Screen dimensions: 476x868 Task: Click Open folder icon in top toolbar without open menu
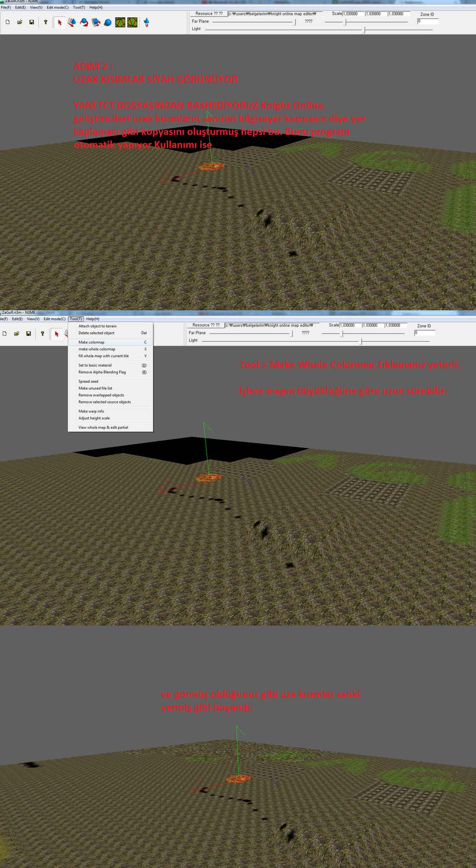click(x=19, y=22)
